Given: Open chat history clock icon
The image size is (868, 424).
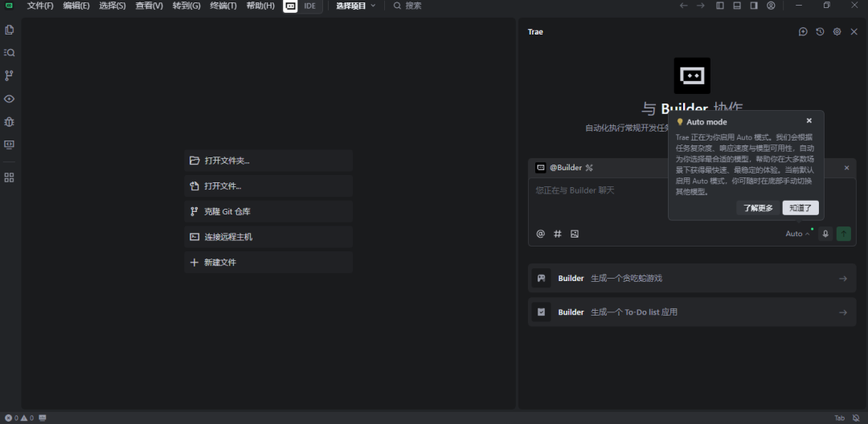Looking at the screenshot, I should click(x=820, y=31).
